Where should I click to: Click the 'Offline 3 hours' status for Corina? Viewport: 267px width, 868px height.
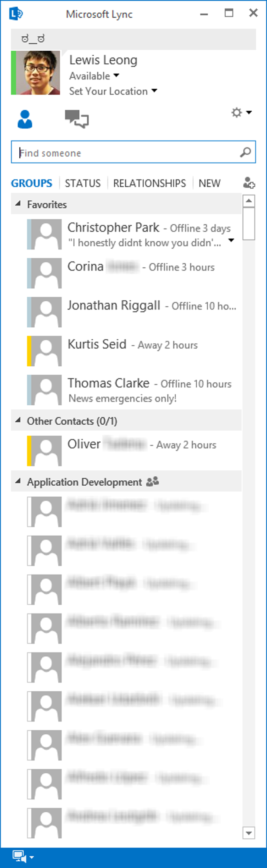pos(182,267)
